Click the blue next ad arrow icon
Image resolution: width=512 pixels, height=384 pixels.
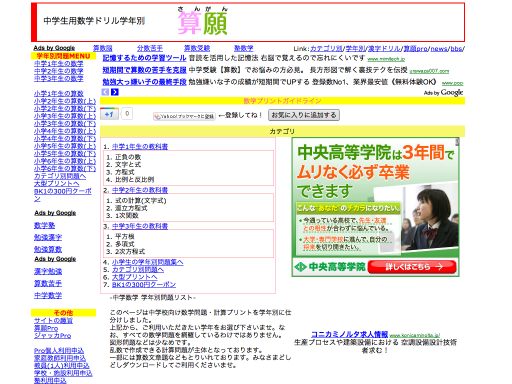(x=115, y=92)
